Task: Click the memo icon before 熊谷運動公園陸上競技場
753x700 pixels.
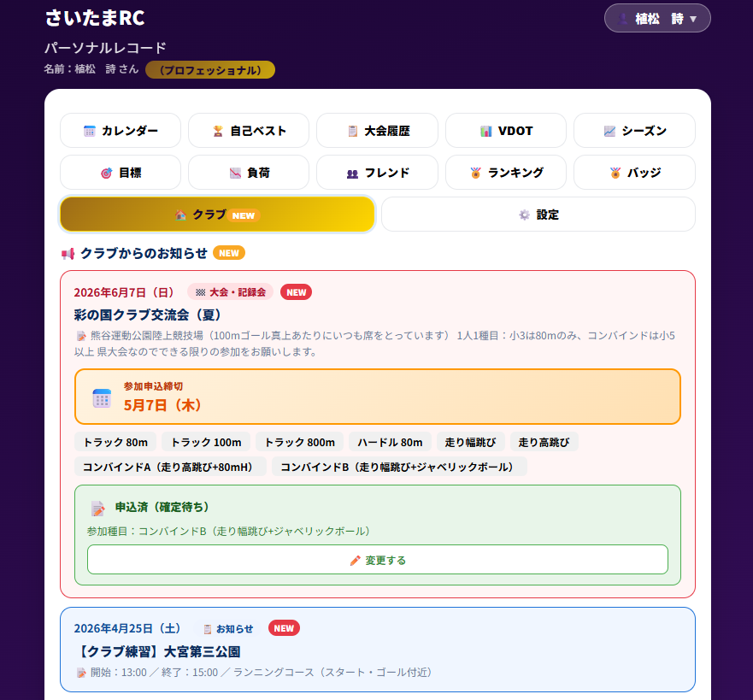Action: 81,336
